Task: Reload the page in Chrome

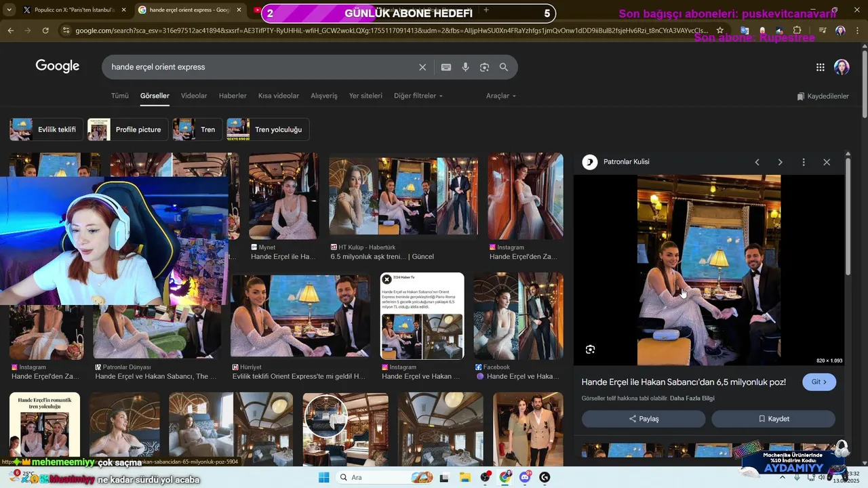Action: click(x=45, y=30)
